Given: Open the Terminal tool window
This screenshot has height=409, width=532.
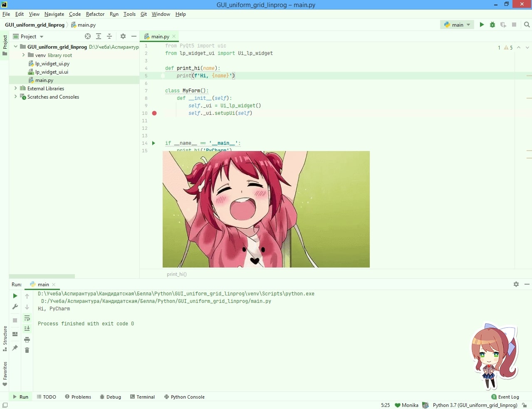Looking at the screenshot, I should [x=142, y=397].
